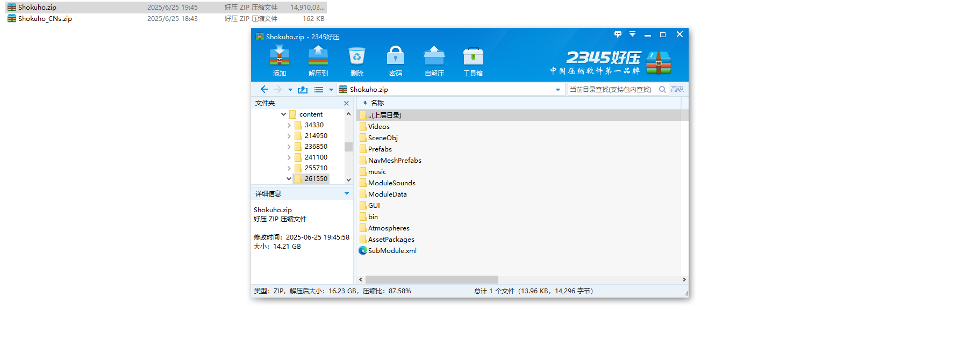
Task: Close the 文件夹 folder tree panel
Action: [x=346, y=103]
